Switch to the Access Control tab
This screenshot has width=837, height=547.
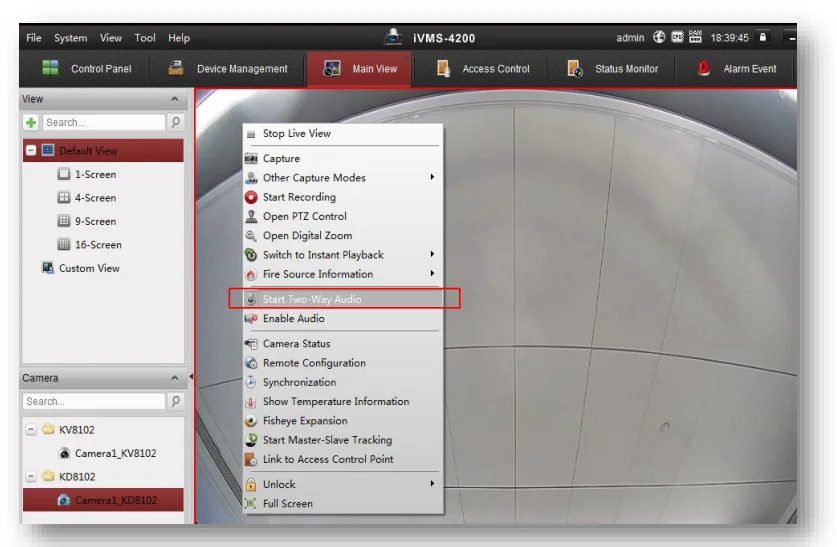click(483, 68)
